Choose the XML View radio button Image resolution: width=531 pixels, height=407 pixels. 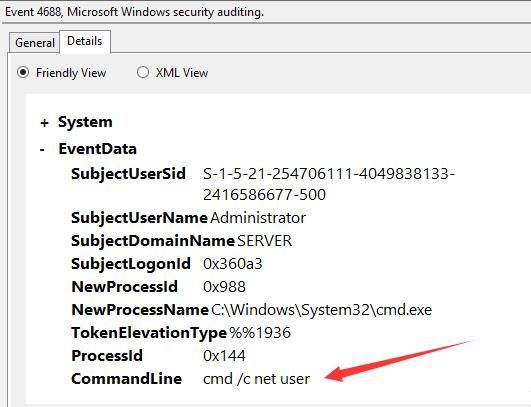pos(143,72)
